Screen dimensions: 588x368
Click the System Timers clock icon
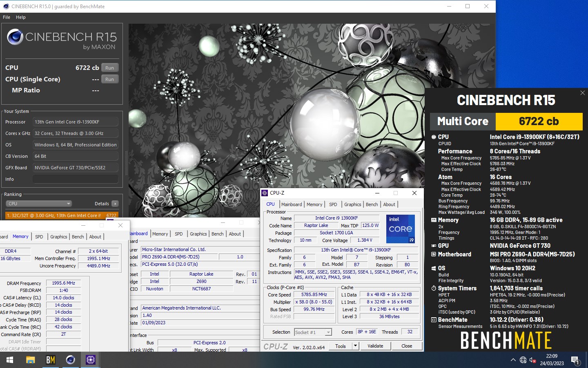click(x=434, y=288)
